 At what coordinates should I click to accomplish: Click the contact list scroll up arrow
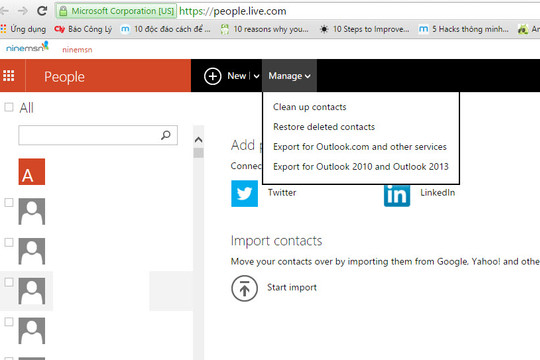click(198, 140)
